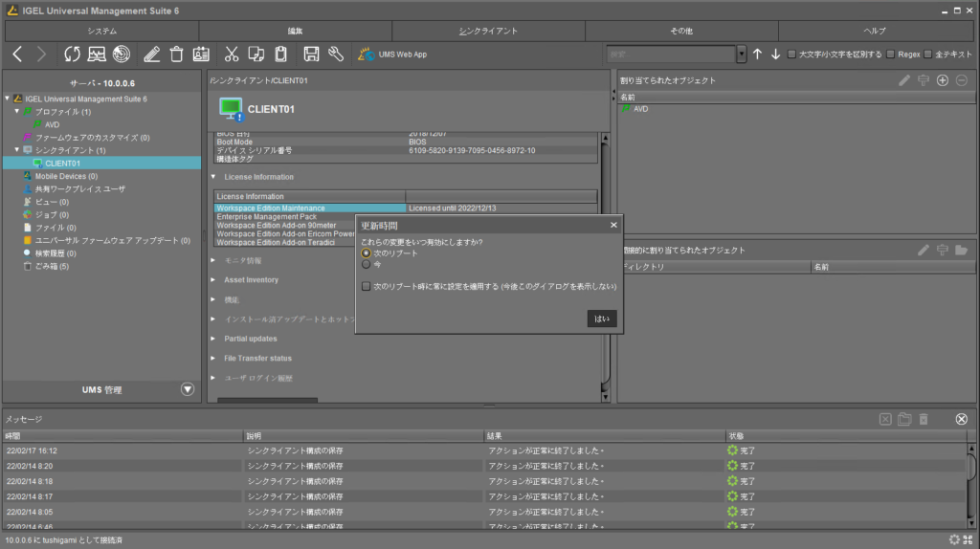Expand the モニタ情報 section

213,260
